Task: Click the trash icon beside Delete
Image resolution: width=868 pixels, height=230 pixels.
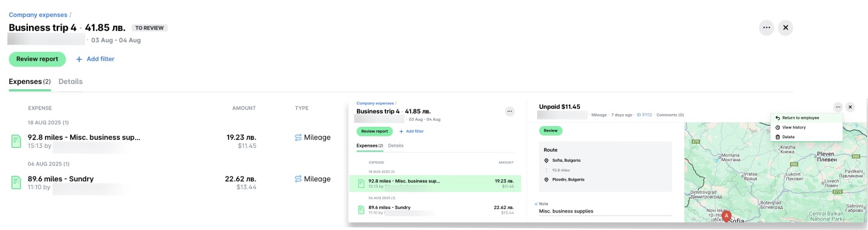Action: click(777, 137)
